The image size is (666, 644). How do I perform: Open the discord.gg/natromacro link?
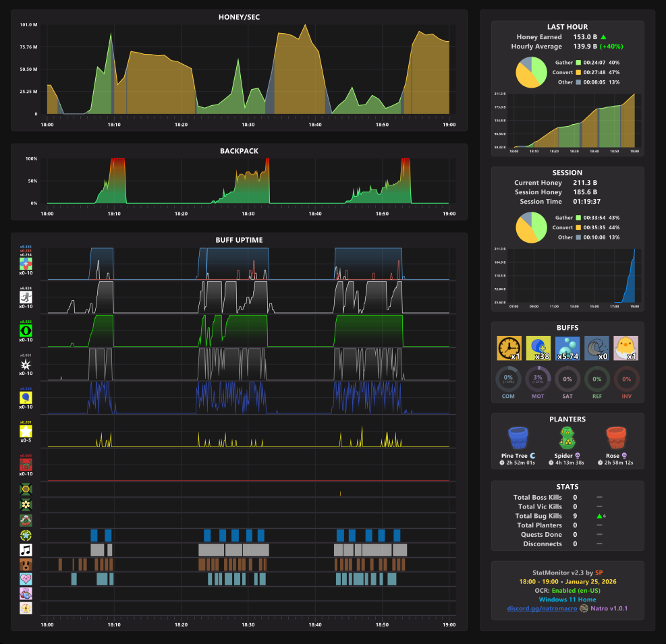542,608
